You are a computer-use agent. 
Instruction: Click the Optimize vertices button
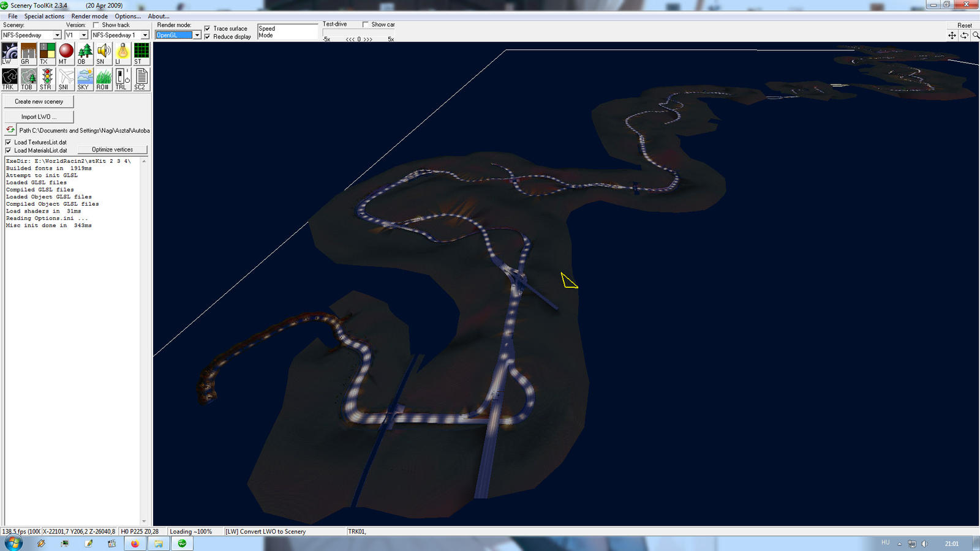pos(112,149)
